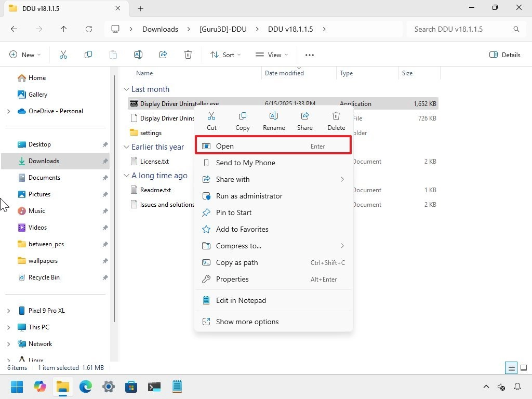
Task: Click the toolbar Share icon
Action: click(163, 55)
